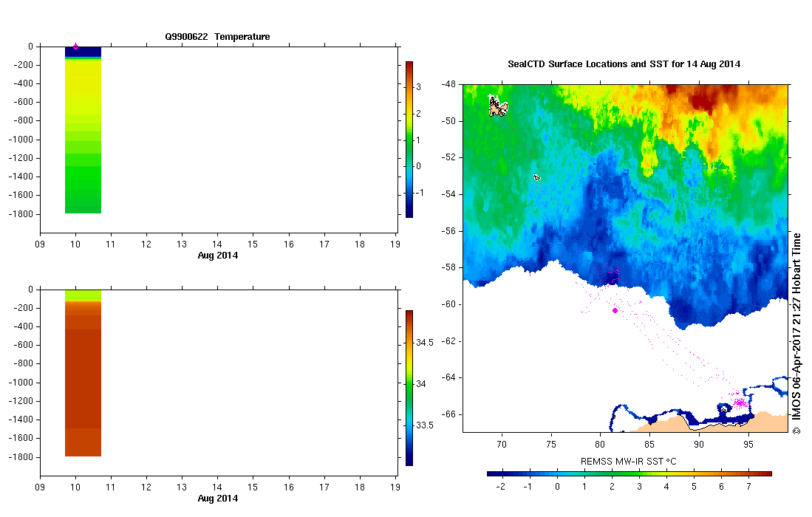Click the magenta diamond marker atop the temperature plot
Image resolution: width=812 pixels, height=517 pixels.
click(75, 47)
